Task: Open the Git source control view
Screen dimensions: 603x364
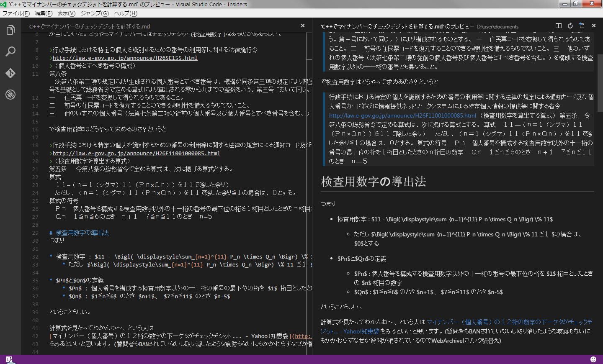Action: point(10,72)
